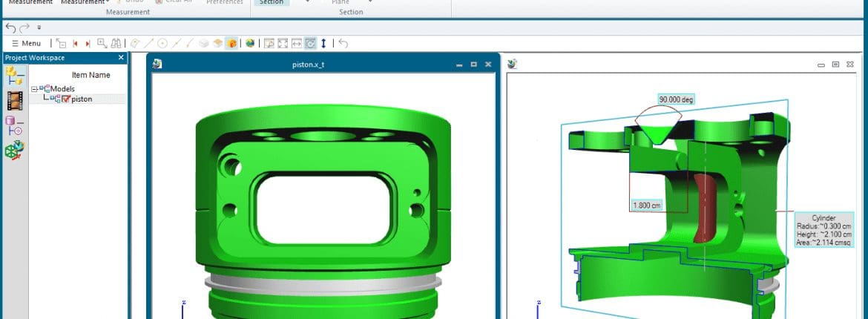The image size is (868, 319).
Task: Click the green cube views icon in sidebar
Action: (15, 151)
